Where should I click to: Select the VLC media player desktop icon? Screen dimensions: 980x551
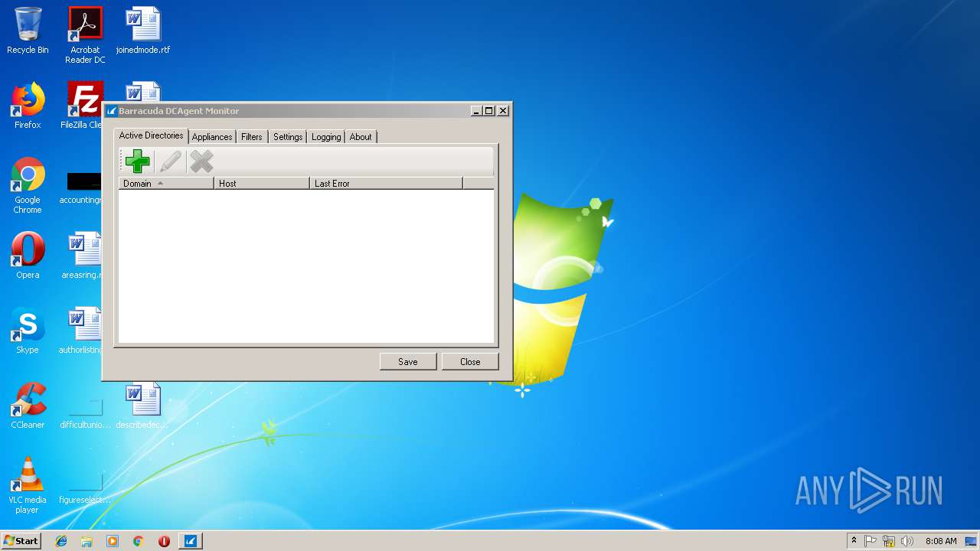28,485
